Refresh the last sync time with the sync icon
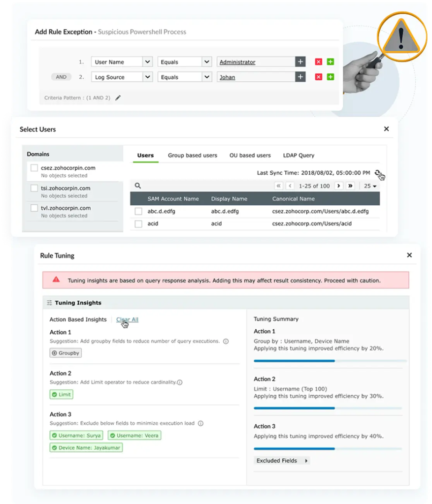The width and height of the screenshot is (432, 504). pos(378,173)
